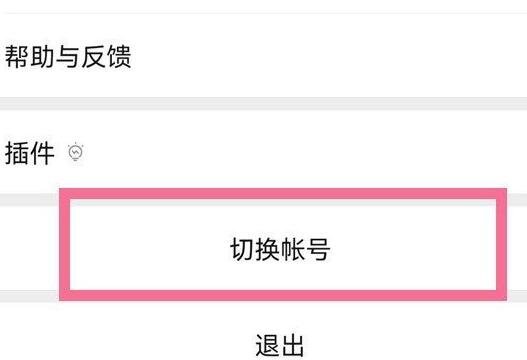Tap empty space right of 退出
Viewport: 527px width, 360px height.
click(x=415, y=345)
